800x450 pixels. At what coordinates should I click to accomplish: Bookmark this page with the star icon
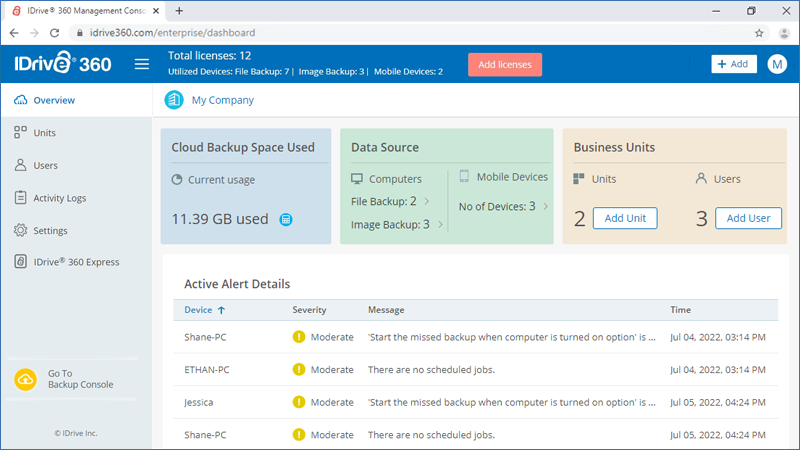click(759, 33)
